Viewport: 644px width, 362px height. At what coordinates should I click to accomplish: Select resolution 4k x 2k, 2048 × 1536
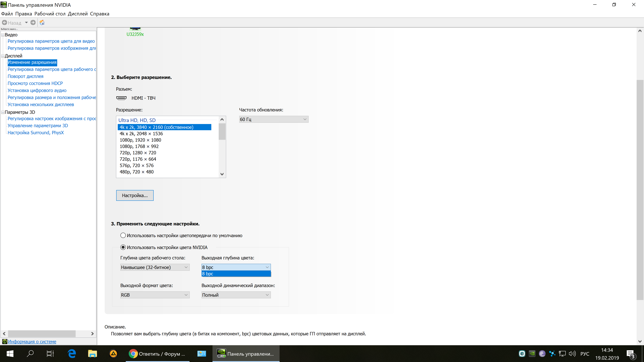(x=164, y=134)
